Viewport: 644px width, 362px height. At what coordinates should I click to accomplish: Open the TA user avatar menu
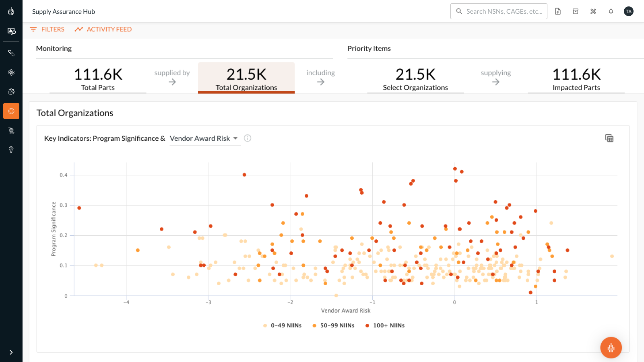(629, 11)
